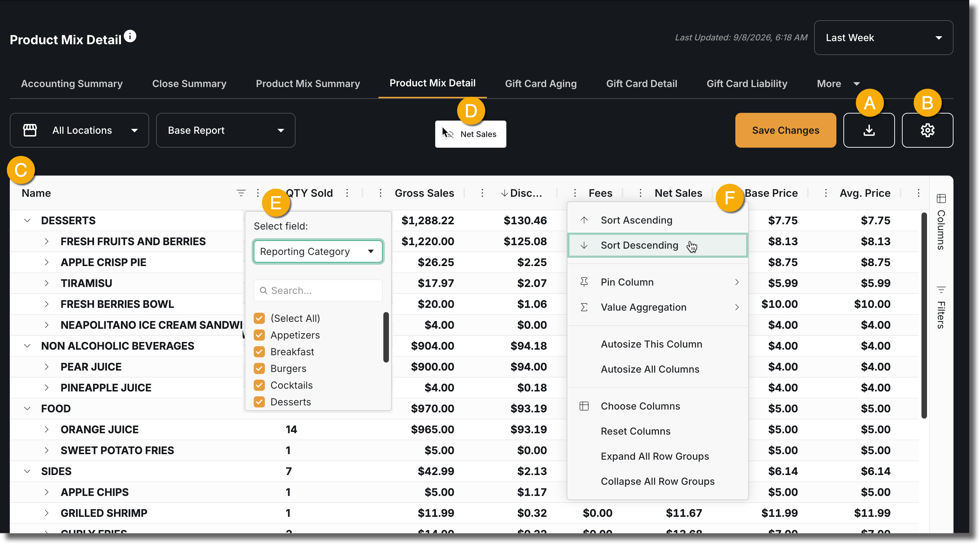
Task: Expand the TIRAMISU row
Action: click(x=46, y=283)
